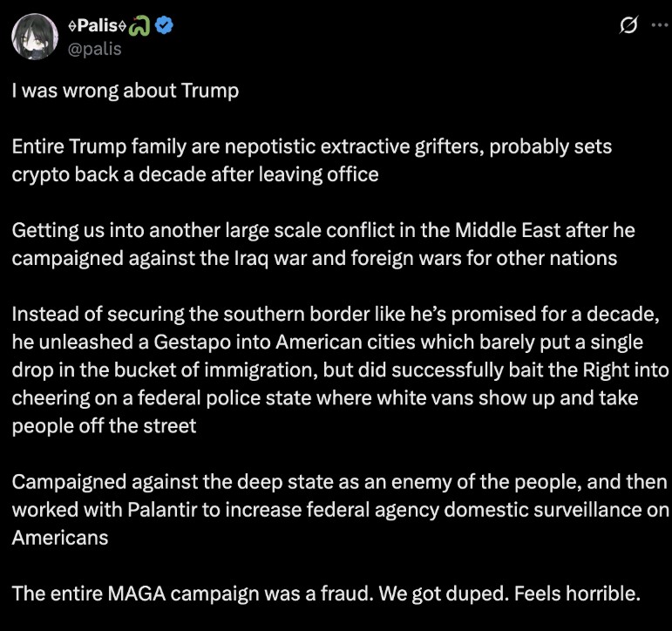Click the diamond symbol before Palis name
The height and width of the screenshot is (631, 672).
click(x=72, y=26)
